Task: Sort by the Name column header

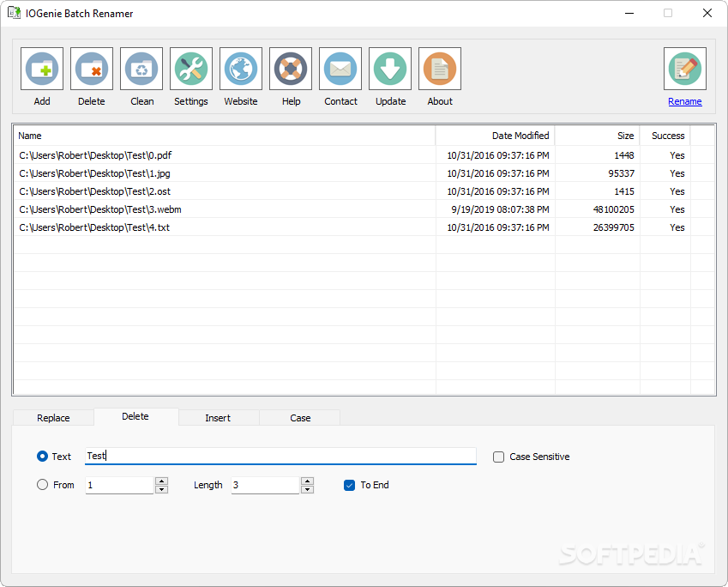Action: (x=225, y=136)
